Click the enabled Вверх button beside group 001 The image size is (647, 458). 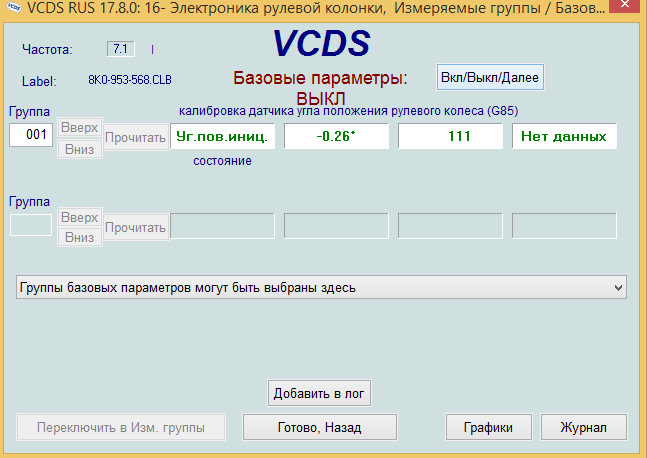point(80,127)
